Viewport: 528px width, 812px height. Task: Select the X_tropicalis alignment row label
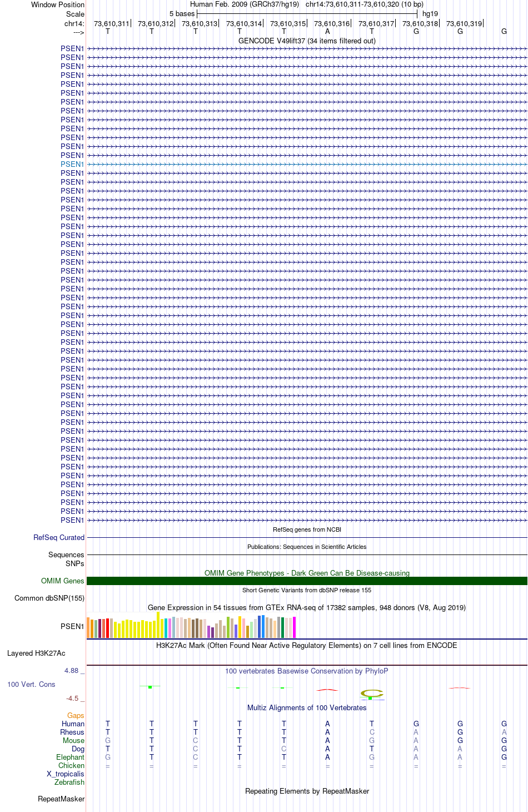click(66, 774)
